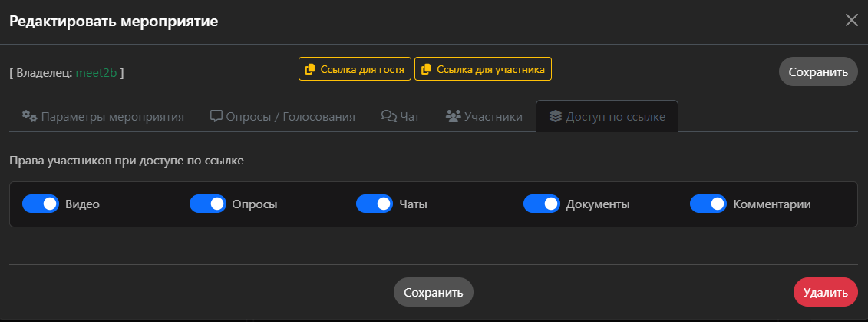
Task: Click the people icon beside Участники
Action: click(x=453, y=116)
